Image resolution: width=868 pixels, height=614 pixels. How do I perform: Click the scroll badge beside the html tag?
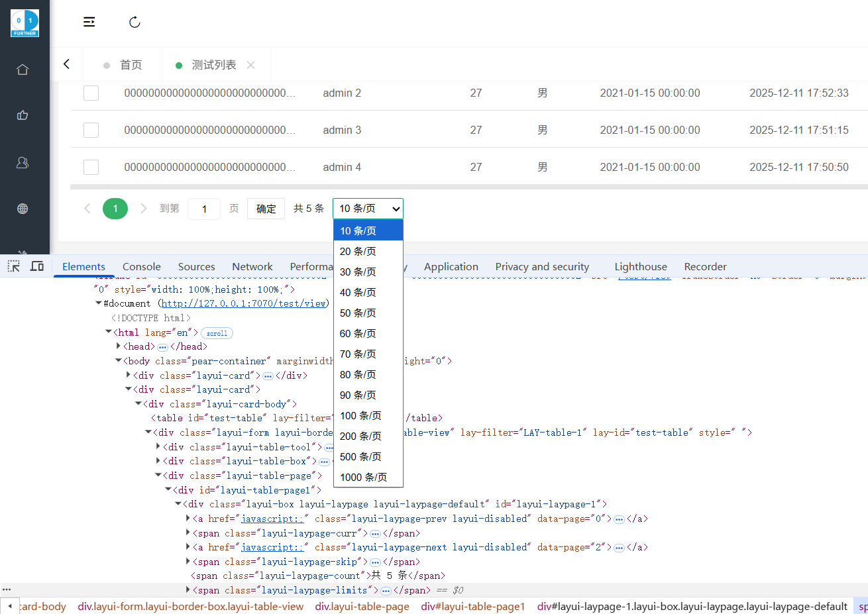[217, 333]
